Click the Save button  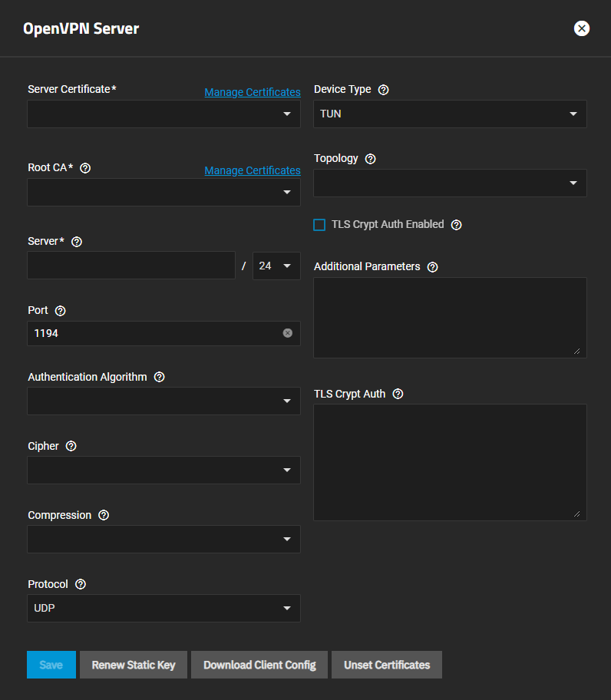tap(51, 665)
